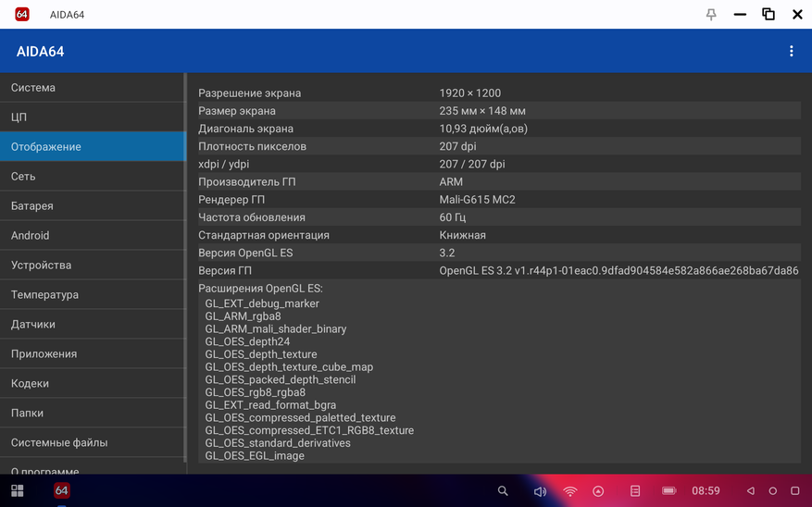The image size is (812, 507).
Task: Open Wi-Fi status icon
Action: coord(570,491)
